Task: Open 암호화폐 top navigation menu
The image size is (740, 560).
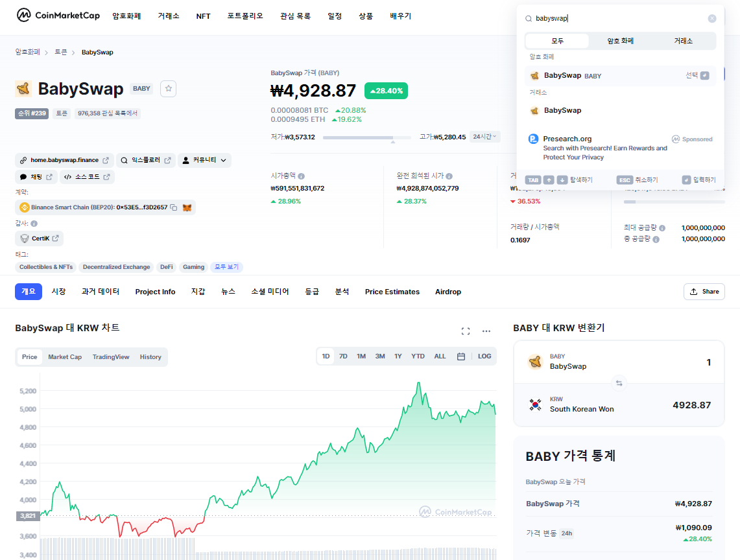Action: (x=126, y=16)
